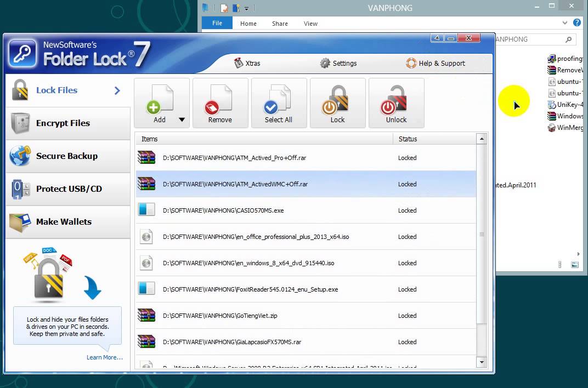Open the Protect USB/CD section
This screenshot has width=588, height=388.
tap(68, 189)
